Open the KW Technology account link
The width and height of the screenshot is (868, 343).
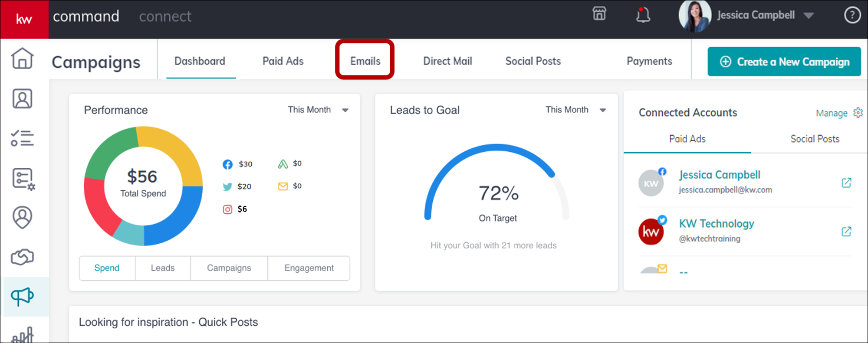[x=717, y=224]
